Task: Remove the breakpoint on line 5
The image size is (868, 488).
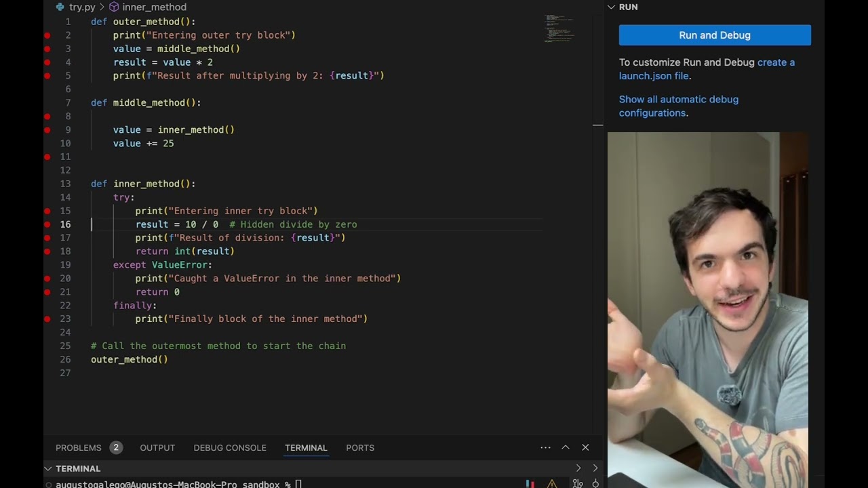Action: pos(47,76)
